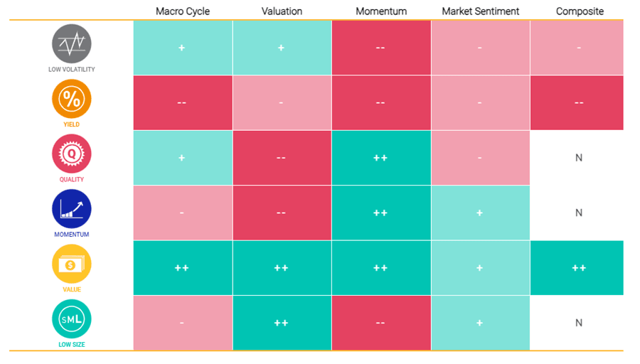Select Low Volatility Macro Cycle plus cell
640x364 pixels.
coord(182,48)
